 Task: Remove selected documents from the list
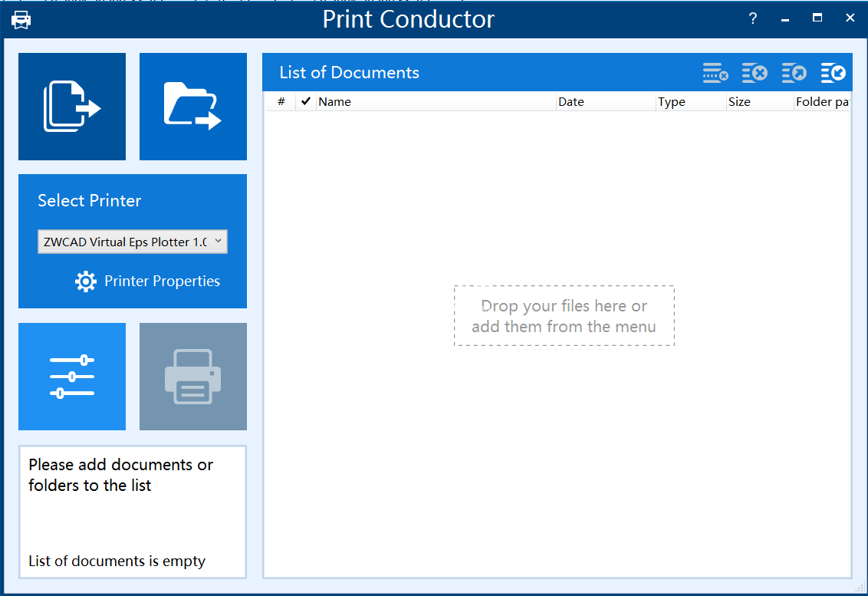tap(715, 72)
